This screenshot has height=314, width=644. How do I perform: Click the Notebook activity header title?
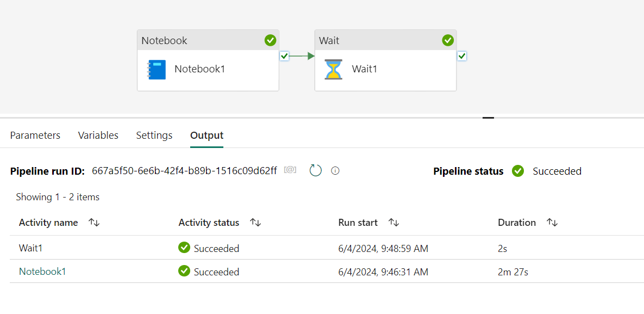point(164,40)
